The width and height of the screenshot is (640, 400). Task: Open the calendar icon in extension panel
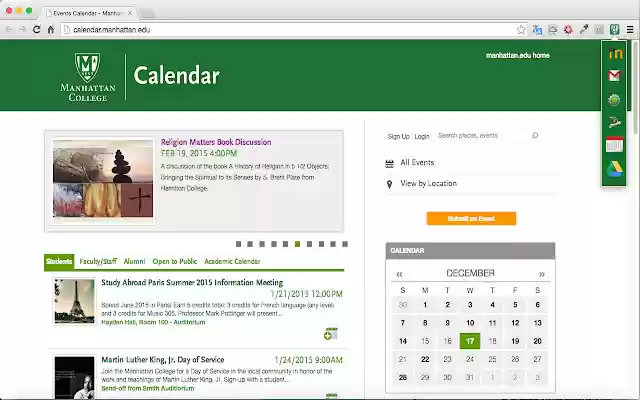pyautogui.click(x=614, y=144)
